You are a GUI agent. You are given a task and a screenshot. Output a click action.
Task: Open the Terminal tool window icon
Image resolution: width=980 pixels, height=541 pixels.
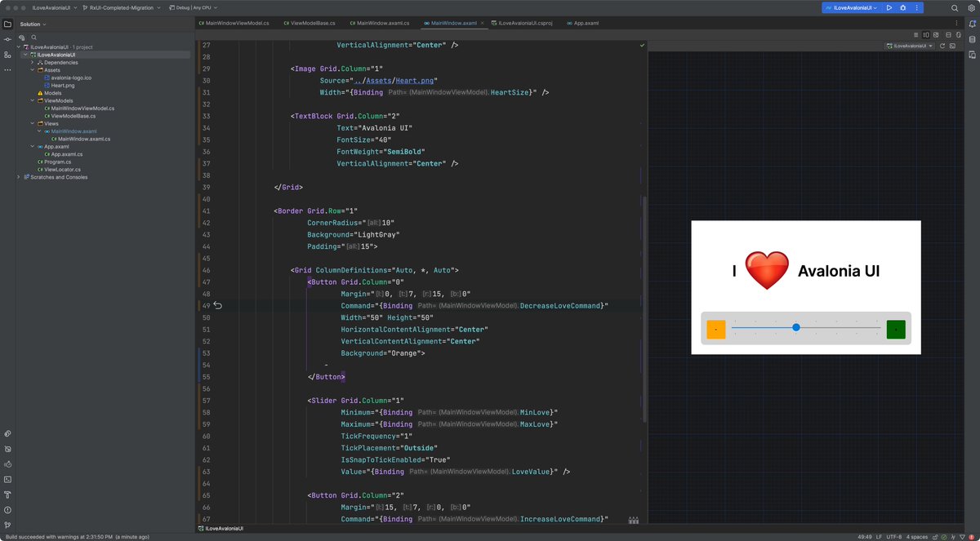click(7, 479)
